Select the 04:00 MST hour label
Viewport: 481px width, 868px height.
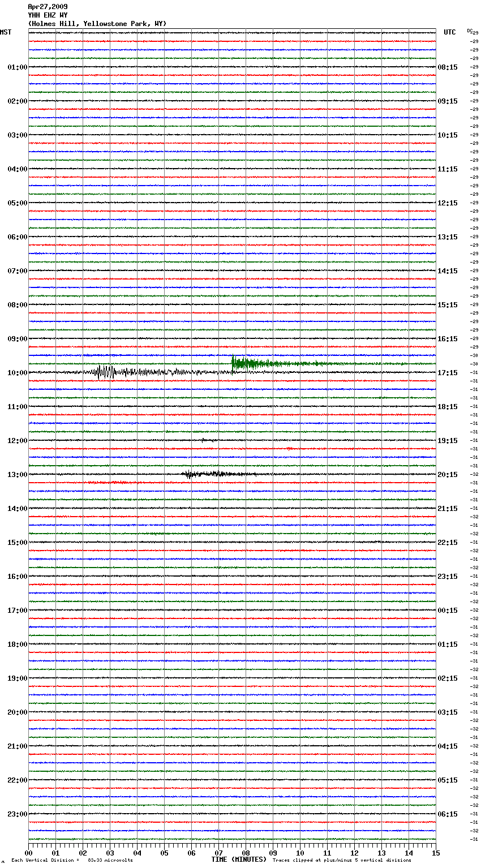18,169
